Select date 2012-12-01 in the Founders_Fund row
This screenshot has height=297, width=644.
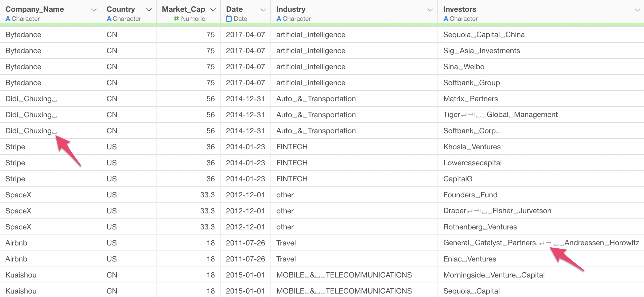246,195
